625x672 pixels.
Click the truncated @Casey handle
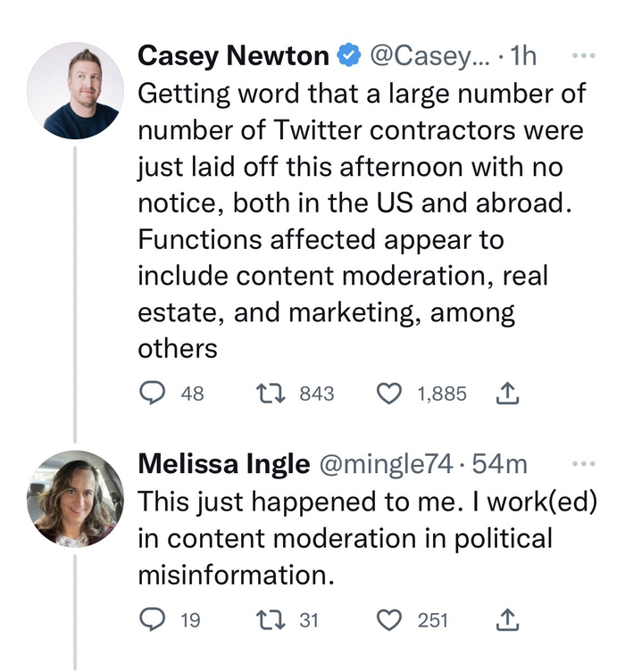click(429, 56)
